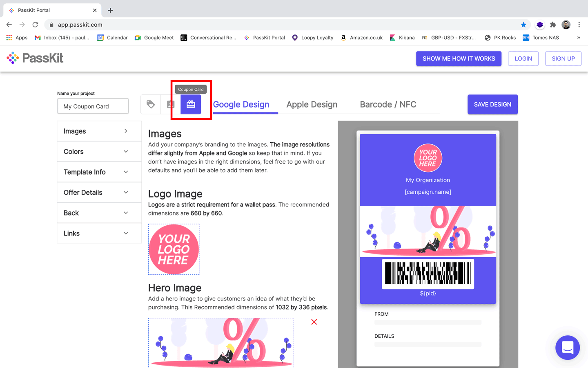
Task: Open Conversational Re... bookmark
Action: point(208,38)
